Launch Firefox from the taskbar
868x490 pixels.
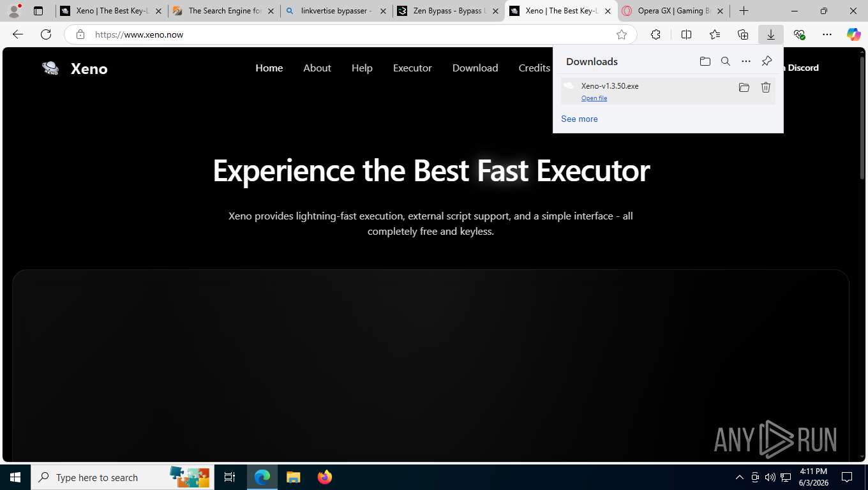click(325, 477)
